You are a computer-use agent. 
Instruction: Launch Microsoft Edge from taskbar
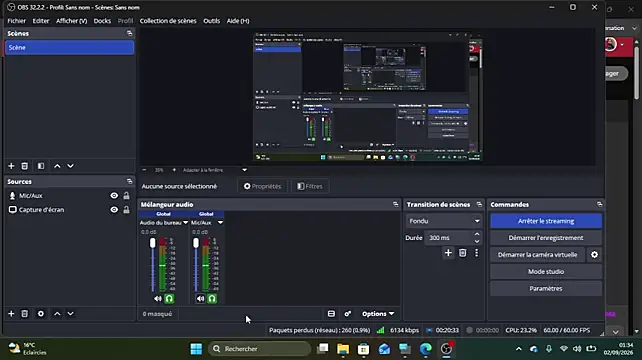426,349
